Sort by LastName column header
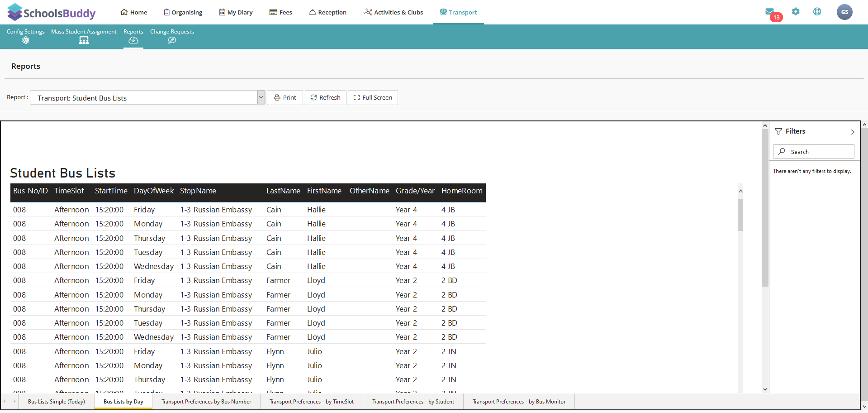Image resolution: width=868 pixels, height=413 pixels. tap(283, 191)
